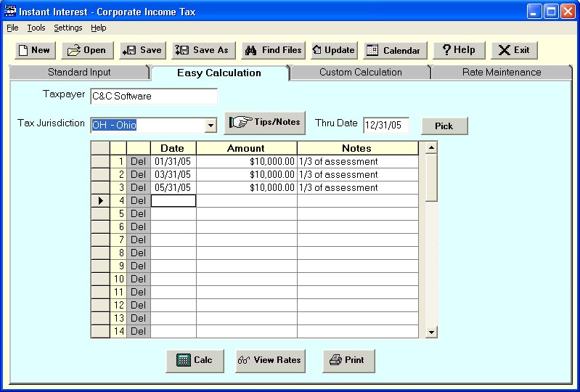
Task: Click the Pick date button
Action: click(x=444, y=126)
